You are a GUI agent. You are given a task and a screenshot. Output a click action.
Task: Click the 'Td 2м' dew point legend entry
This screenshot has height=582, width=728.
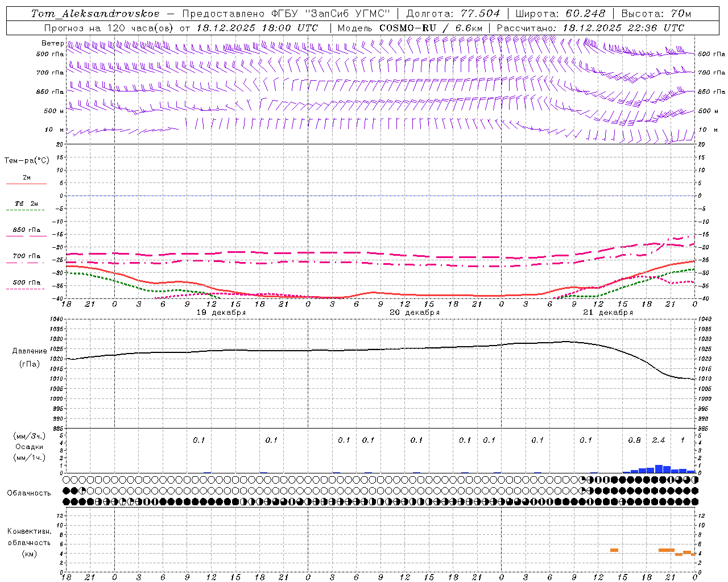(26, 203)
